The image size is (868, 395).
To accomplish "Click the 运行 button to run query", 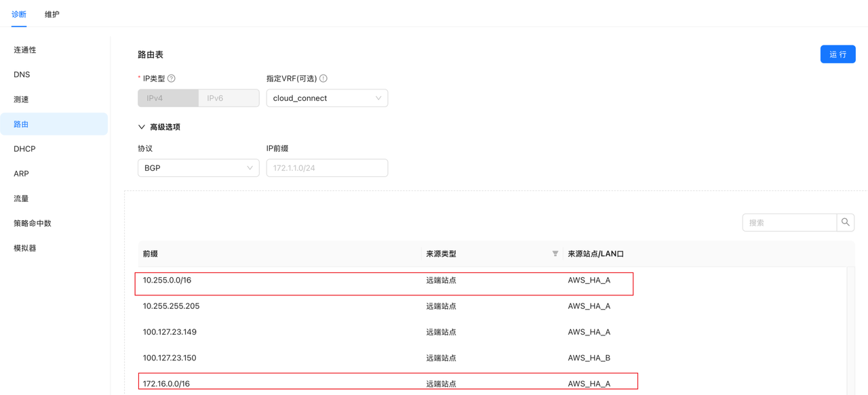I will (837, 54).
